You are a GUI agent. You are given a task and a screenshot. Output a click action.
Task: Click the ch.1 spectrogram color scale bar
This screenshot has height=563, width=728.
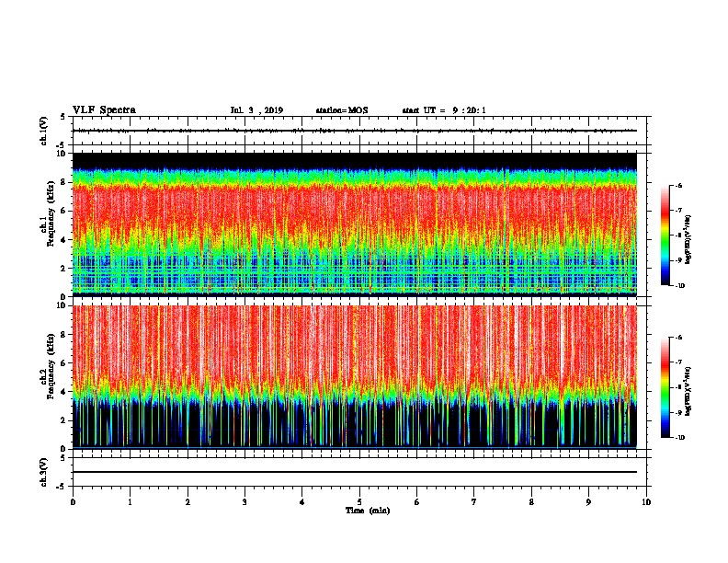tap(665, 236)
